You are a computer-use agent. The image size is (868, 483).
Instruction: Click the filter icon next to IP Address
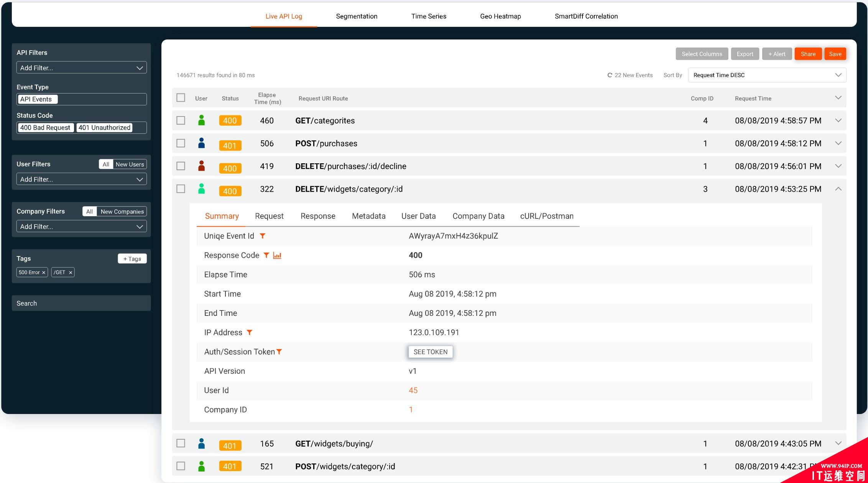point(250,332)
